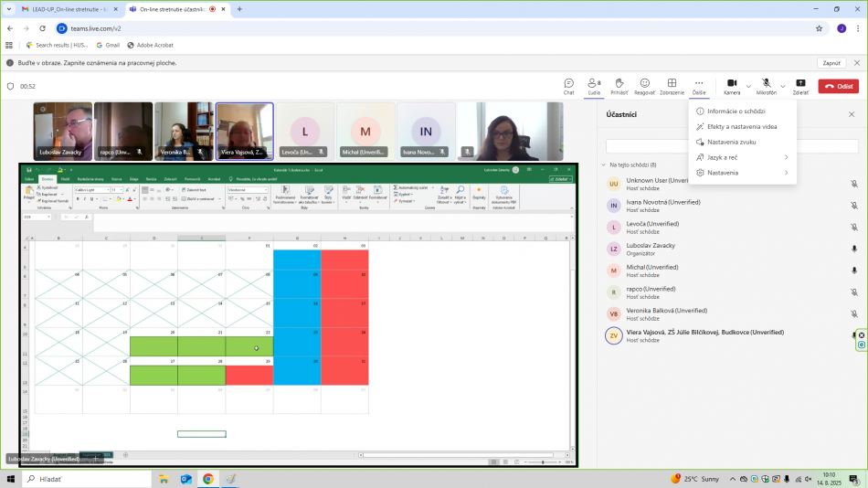
Task: Collapse the 'Na tejto schôdzi' participants list
Action: 603,164
